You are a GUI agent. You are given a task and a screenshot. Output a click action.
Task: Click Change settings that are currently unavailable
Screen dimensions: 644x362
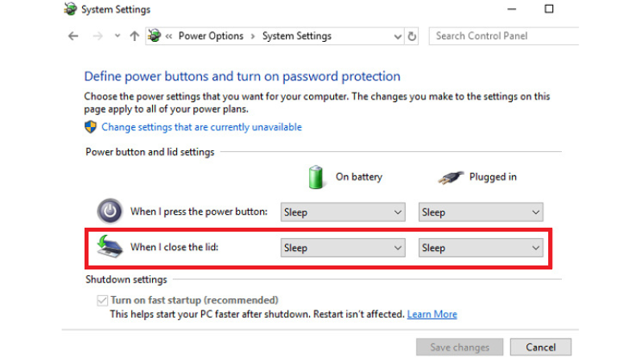(x=201, y=127)
